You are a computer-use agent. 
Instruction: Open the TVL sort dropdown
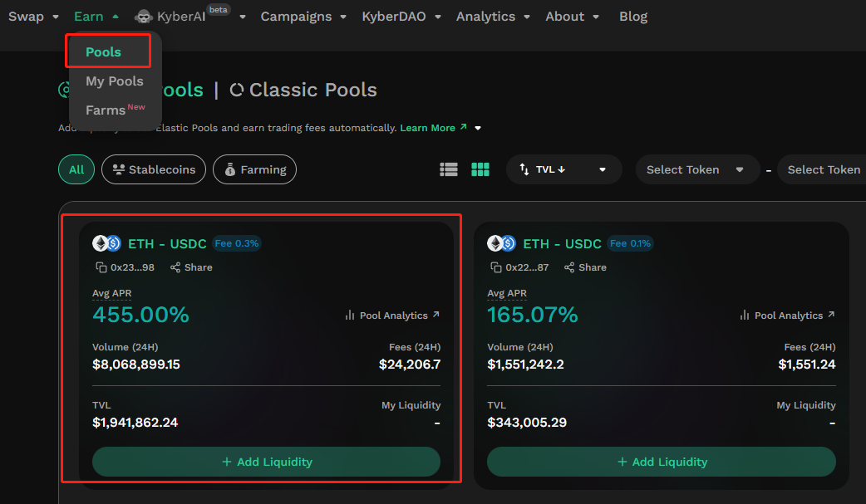(x=563, y=169)
